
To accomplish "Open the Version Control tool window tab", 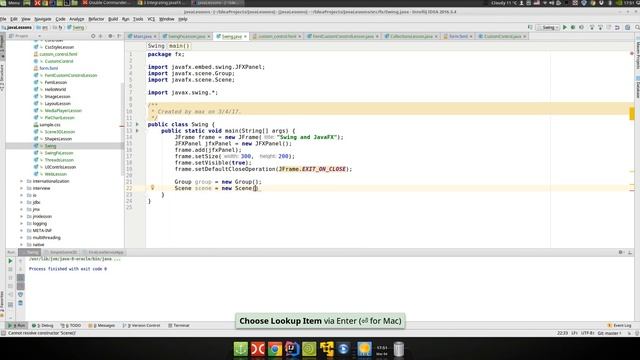I will [141, 325].
